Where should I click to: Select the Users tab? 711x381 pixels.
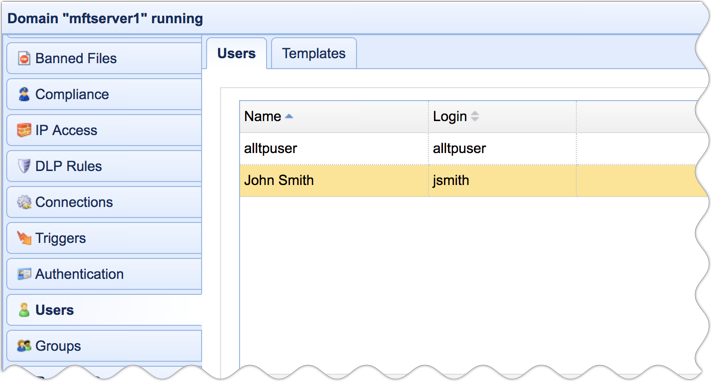[x=236, y=54]
